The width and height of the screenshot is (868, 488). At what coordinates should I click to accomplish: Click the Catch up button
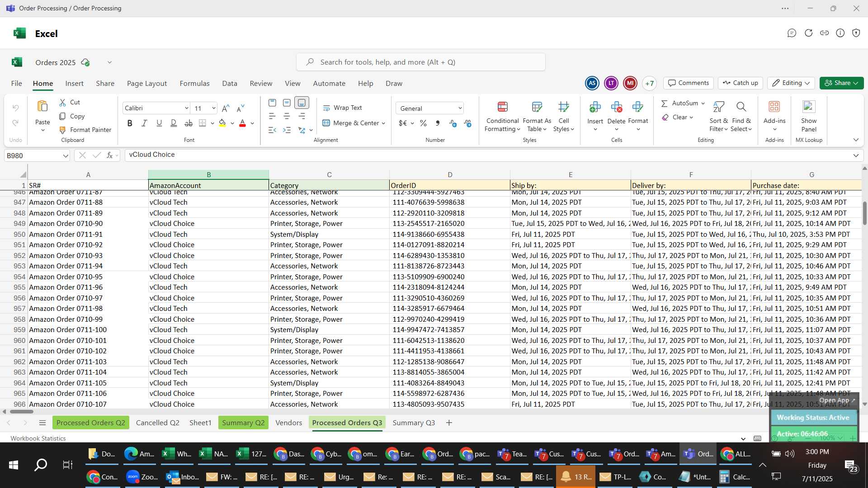click(740, 83)
